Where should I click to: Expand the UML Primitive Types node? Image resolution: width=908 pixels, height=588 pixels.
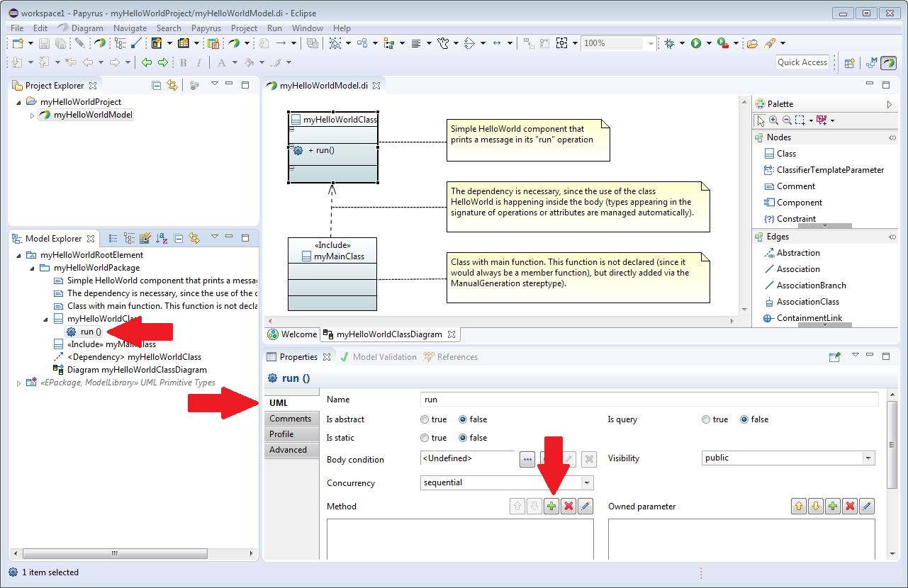[x=18, y=383]
